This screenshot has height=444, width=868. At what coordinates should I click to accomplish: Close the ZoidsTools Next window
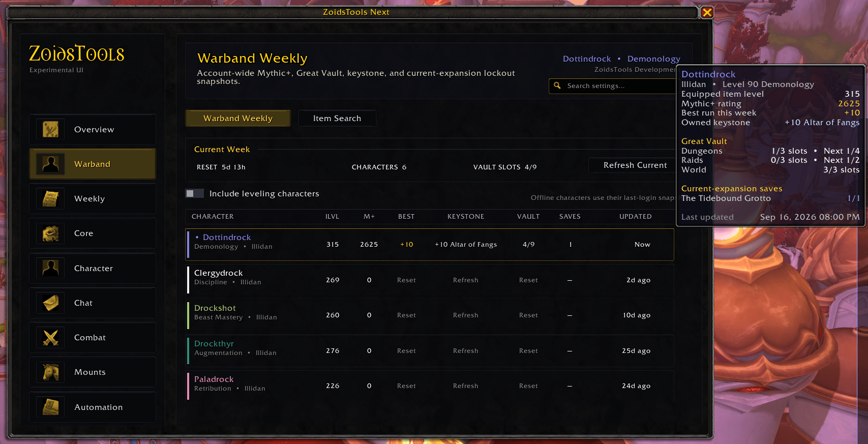tap(707, 12)
